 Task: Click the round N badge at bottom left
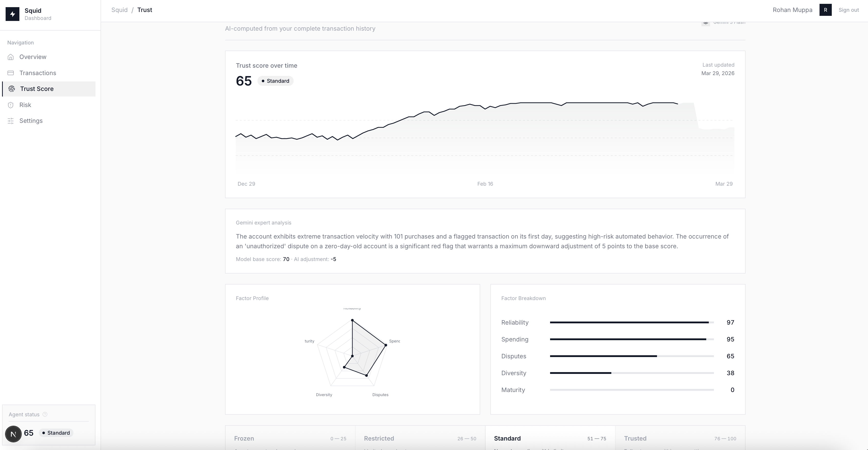coord(14,434)
